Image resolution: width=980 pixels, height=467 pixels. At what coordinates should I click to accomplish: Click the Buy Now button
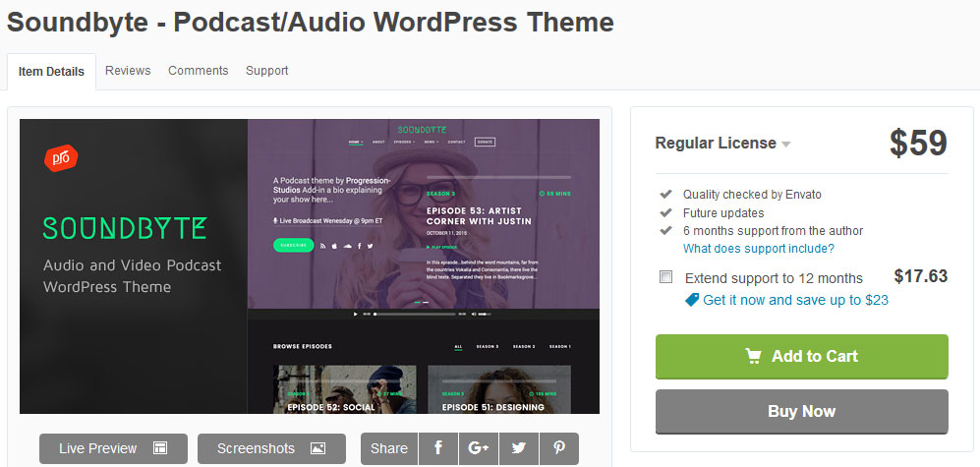[x=801, y=411]
